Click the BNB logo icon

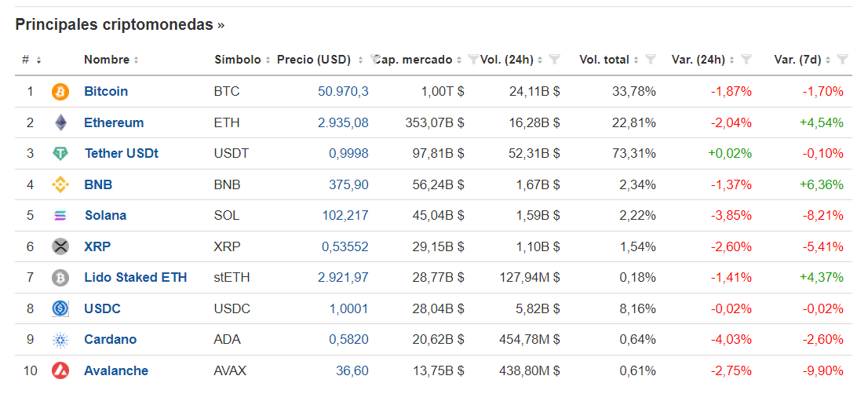coord(60,184)
